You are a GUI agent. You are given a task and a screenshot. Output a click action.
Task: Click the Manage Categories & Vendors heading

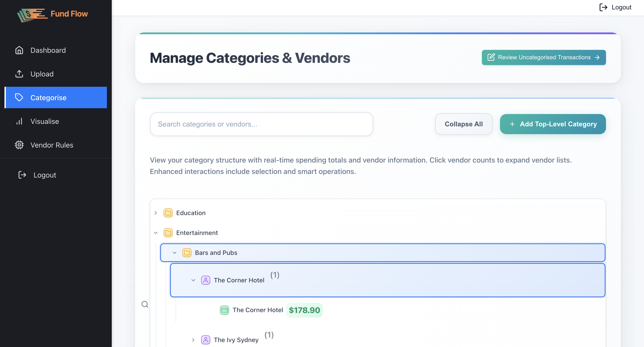(250, 58)
